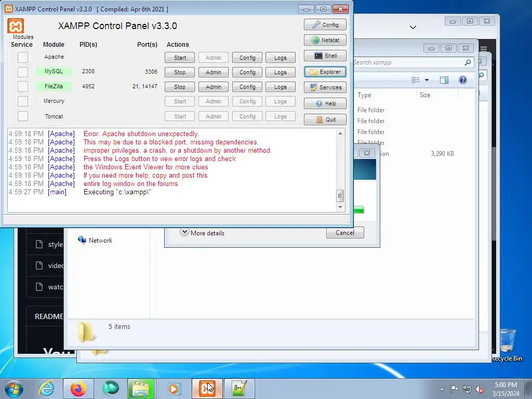
Task: Toggle the preview pane icon in Explorer
Action: [x=444, y=79]
